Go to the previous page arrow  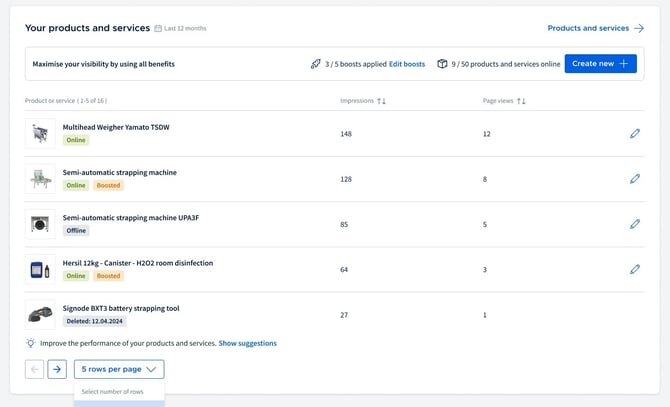click(x=34, y=369)
